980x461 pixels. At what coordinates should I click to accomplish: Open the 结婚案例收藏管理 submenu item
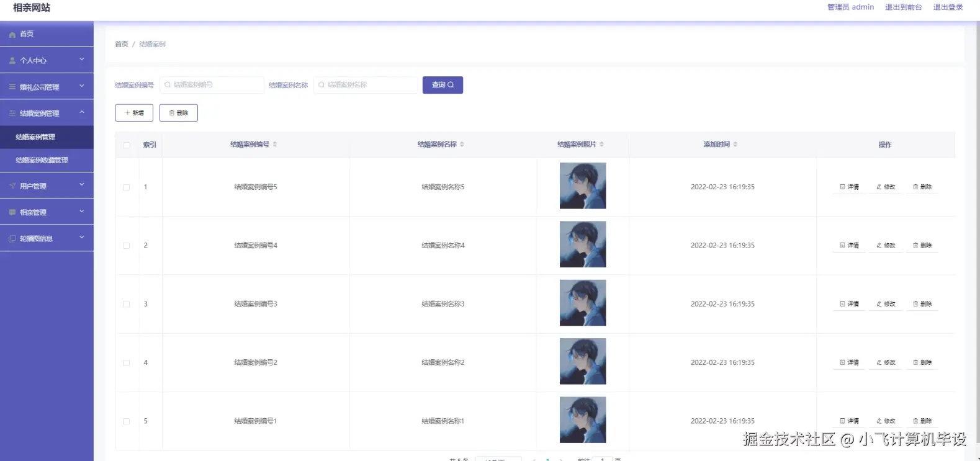(47, 160)
